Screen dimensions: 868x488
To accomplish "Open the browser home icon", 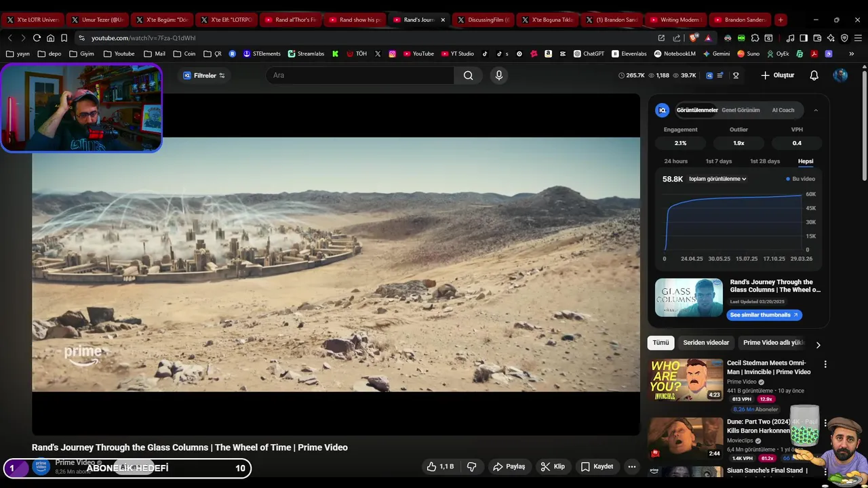I will 50,38.
